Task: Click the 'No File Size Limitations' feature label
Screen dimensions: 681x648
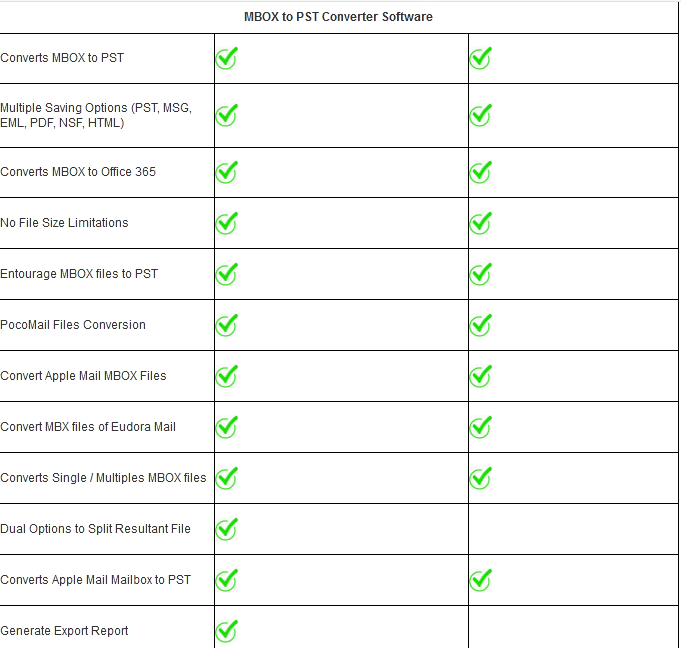Action: [64, 223]
